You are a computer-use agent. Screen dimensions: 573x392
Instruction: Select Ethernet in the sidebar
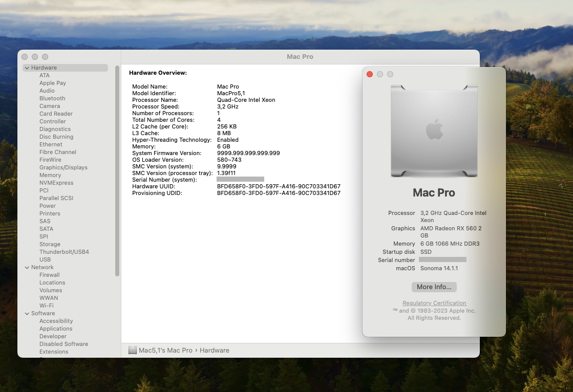(x=51, y=144)
